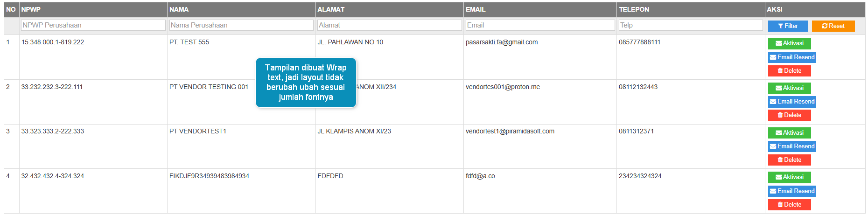Delete the FDFDFD address row
The height and width of the screenshot is (215, 868).
pyautogui.click(x=789, y=205)
